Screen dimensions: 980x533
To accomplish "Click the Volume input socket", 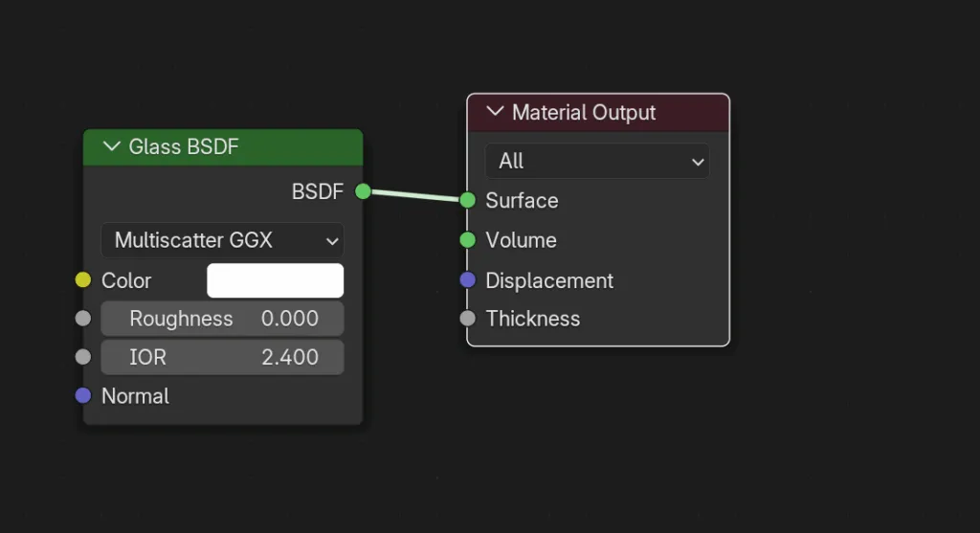I will tap(467, 240).
